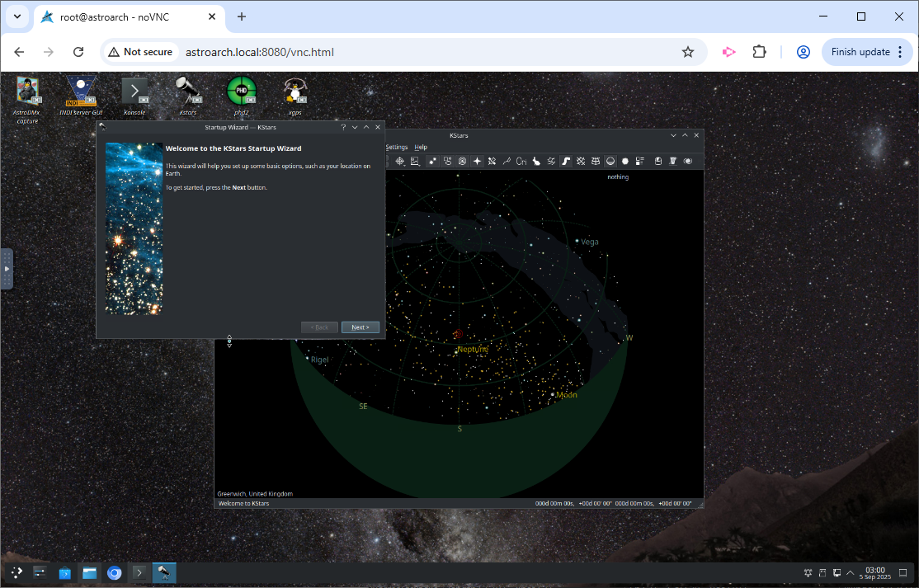Viewport: 919px width, 588px height.
Task: Click the question mark help button in wizard title bar
Action: point(343,127)
